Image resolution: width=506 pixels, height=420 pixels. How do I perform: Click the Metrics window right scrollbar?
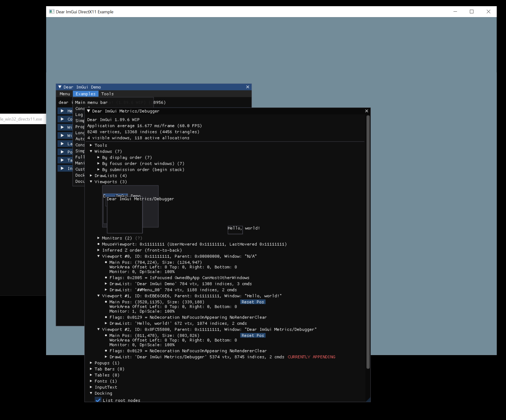(x=368, y=241)
